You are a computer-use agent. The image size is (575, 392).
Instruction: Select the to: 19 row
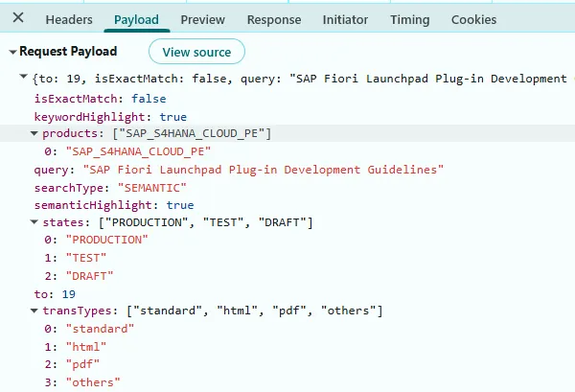55,294
